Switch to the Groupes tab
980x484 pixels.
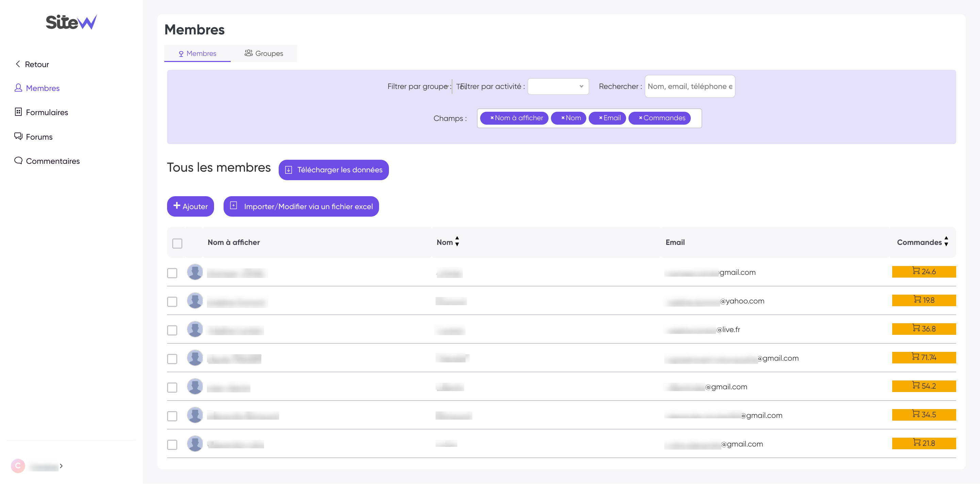tap(264, 53)
